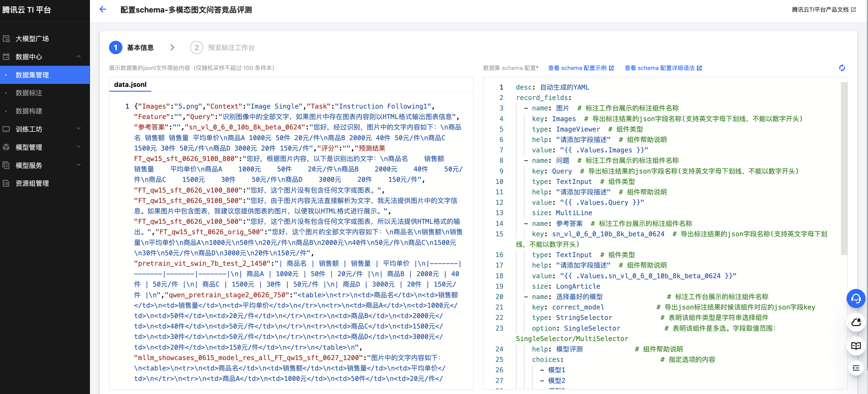Click the 资源组管理 sidebar icon
Viewport: 868px width, 394px height.
tap(6, 183)
